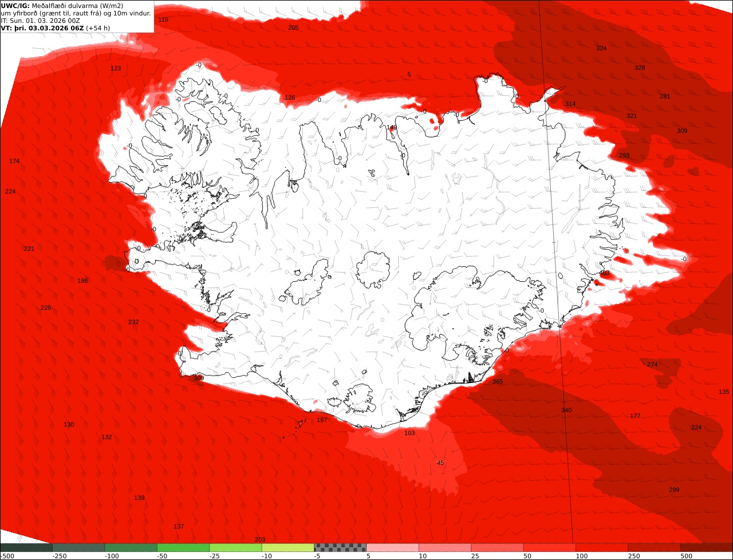Click the flux value '221' in the west

(x=29, y=249)
